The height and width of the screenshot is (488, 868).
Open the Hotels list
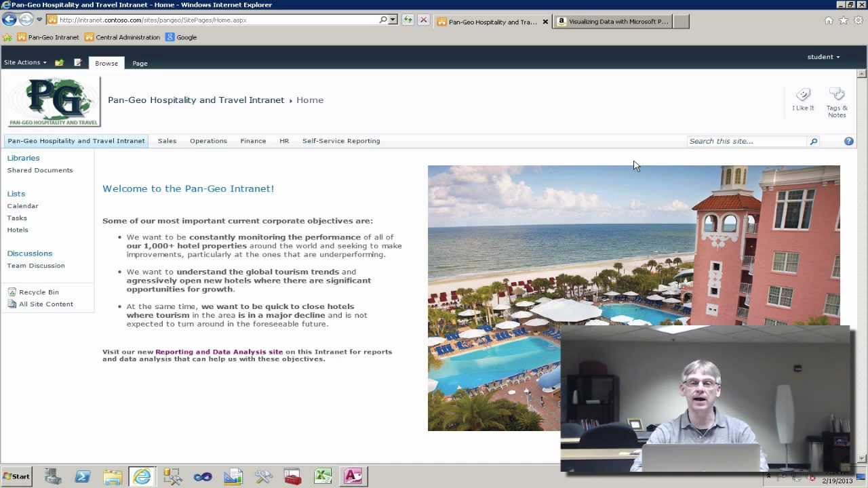[18, 230]
